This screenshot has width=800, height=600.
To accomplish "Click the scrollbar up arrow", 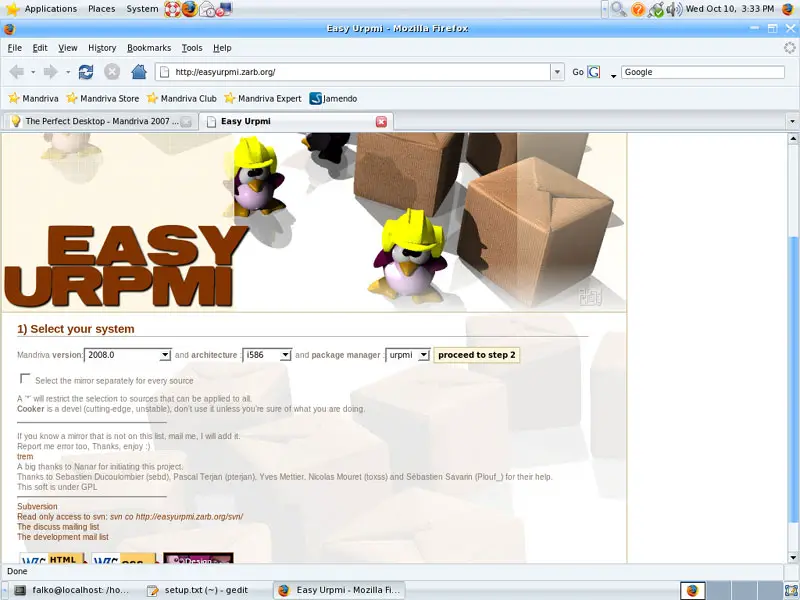I will pos(792,138).
